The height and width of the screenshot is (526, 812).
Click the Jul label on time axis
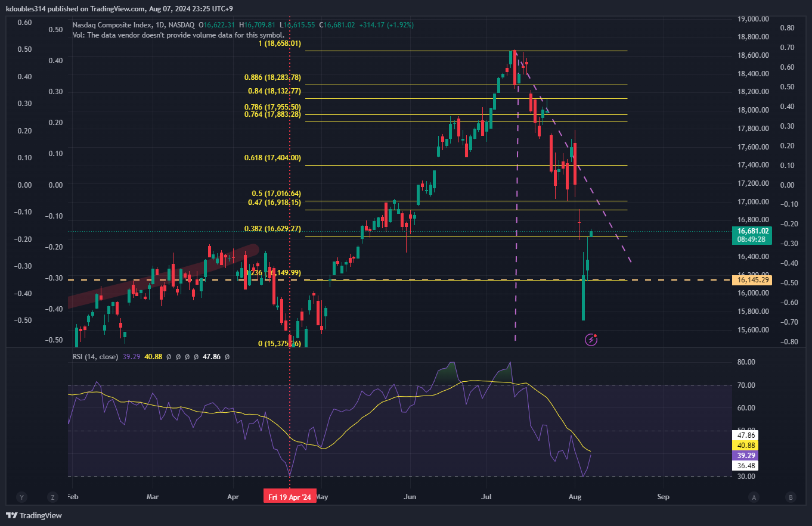[x=486, y=497]
